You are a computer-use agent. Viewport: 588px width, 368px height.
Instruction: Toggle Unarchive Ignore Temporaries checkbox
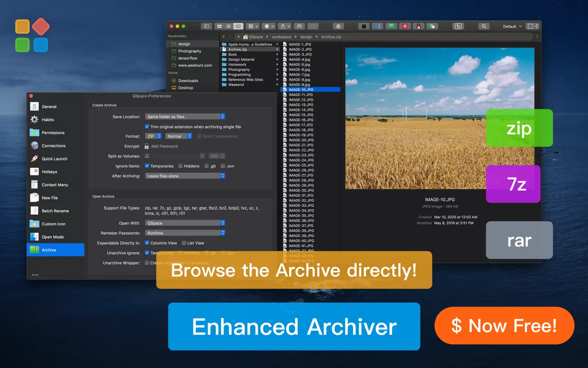[147, 253]
